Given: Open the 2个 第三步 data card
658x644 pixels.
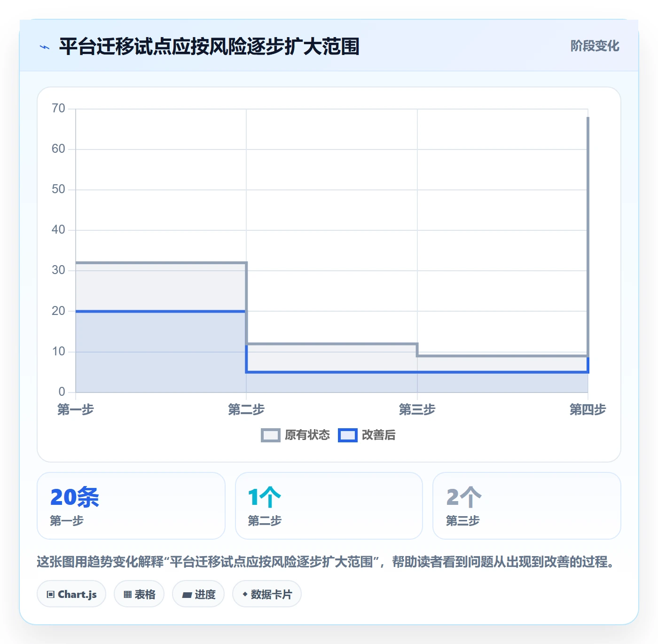Looking at the screenshot, I should (527, 506).
